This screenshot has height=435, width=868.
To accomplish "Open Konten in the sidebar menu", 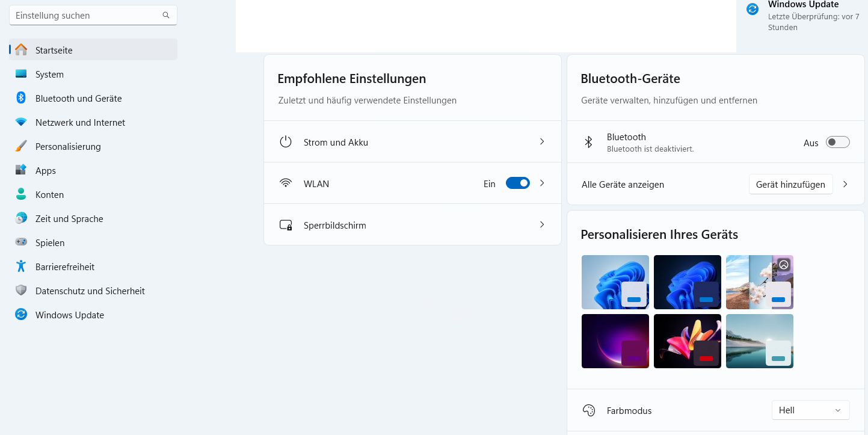I will (49, 194).
